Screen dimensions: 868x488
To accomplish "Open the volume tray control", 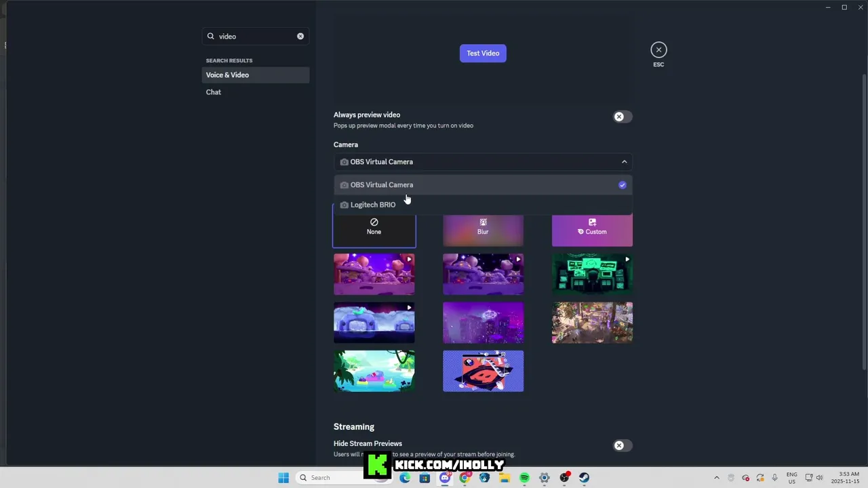I will (x=819, y=478).
